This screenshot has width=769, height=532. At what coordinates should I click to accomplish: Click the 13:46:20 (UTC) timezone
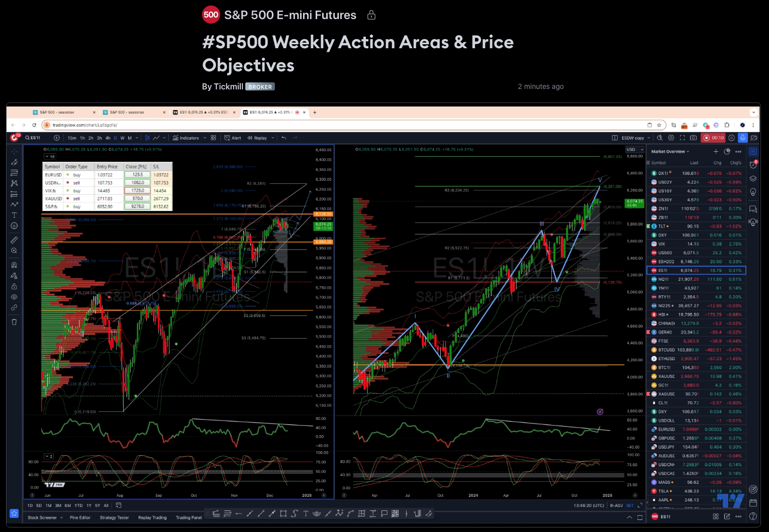click(x=589, y=505)
